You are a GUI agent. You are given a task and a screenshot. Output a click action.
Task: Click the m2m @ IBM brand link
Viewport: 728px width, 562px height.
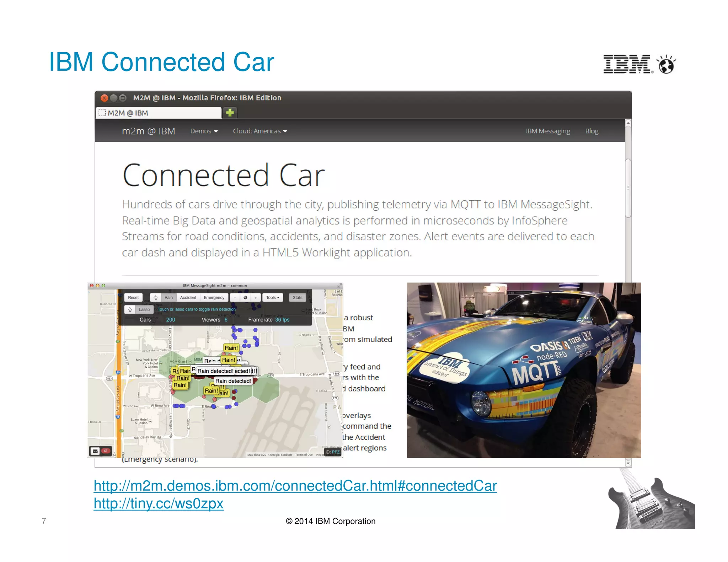click(x=149, y=131)
